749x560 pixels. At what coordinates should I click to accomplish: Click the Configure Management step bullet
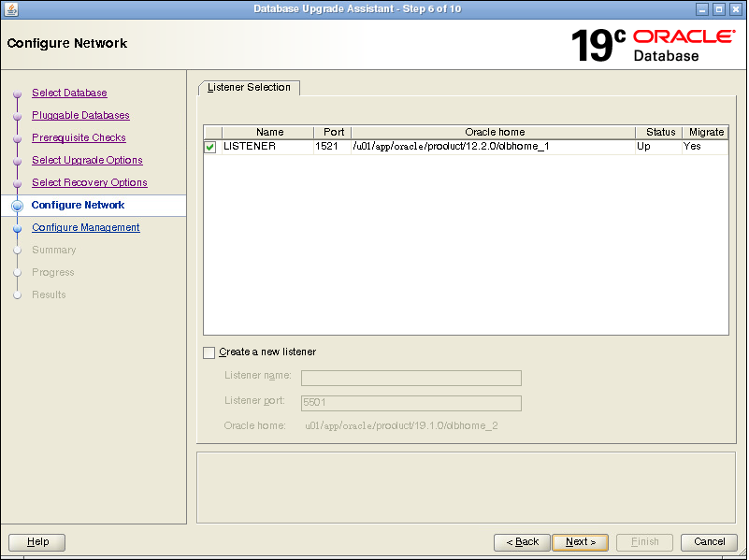pyautogui.click(x=18, y=228)
